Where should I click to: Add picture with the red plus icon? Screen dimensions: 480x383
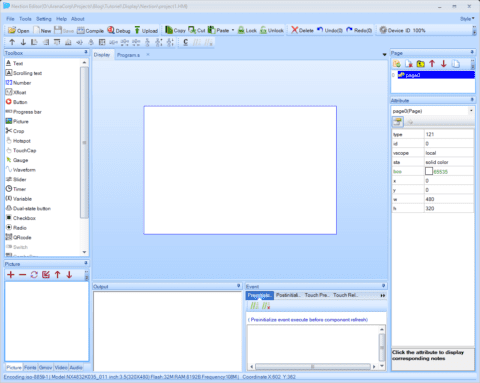11,275
